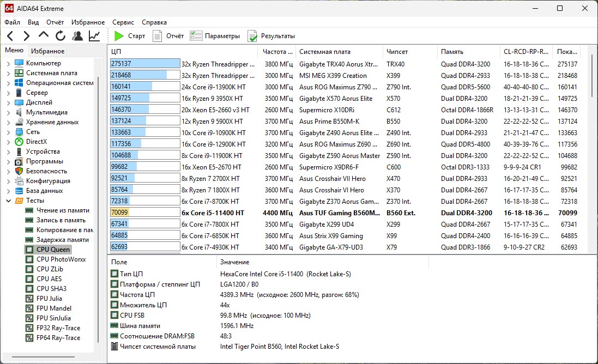Sort by the Память column header

coord(468,51)
